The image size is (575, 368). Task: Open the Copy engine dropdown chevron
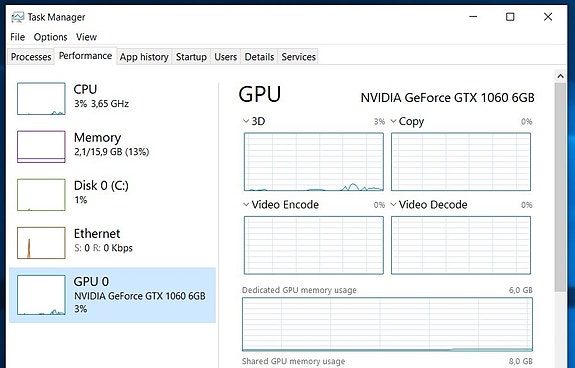[x=393, y=121]
